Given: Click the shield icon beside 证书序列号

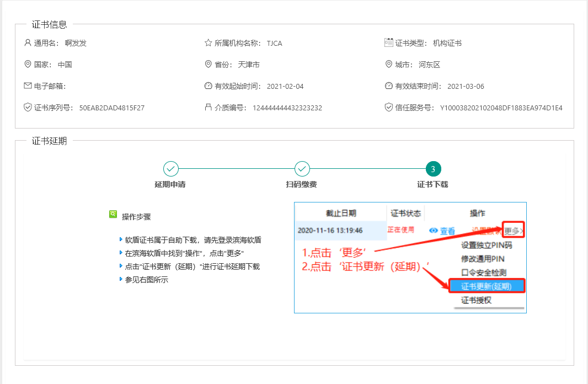Looking at the screenshot, I should click(28, 108).
